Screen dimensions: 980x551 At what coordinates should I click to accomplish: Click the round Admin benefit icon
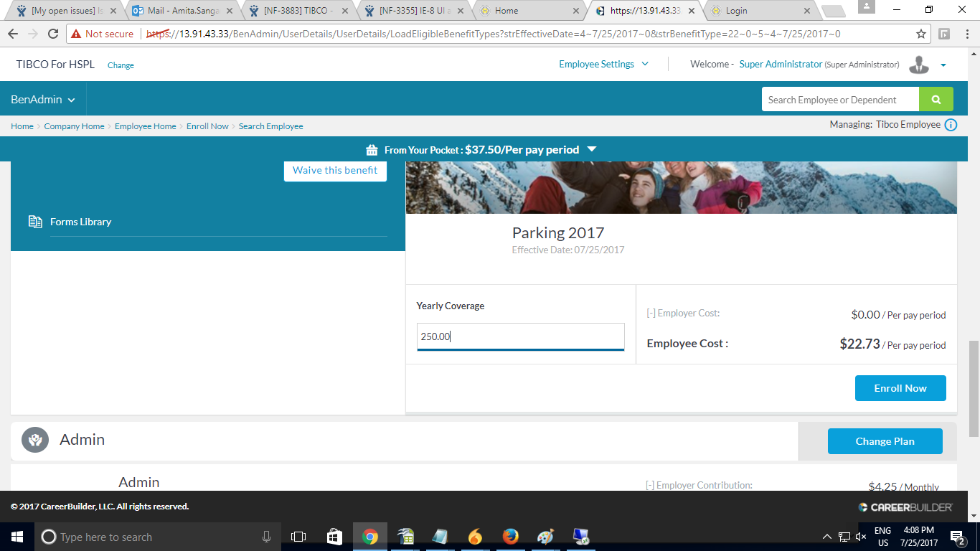pos(35,439)
